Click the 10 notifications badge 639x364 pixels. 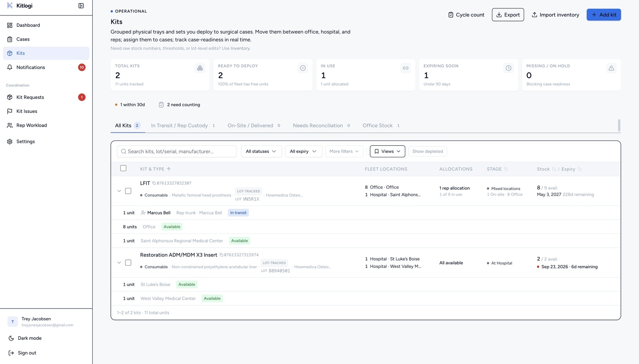click(x=82, y=67)
